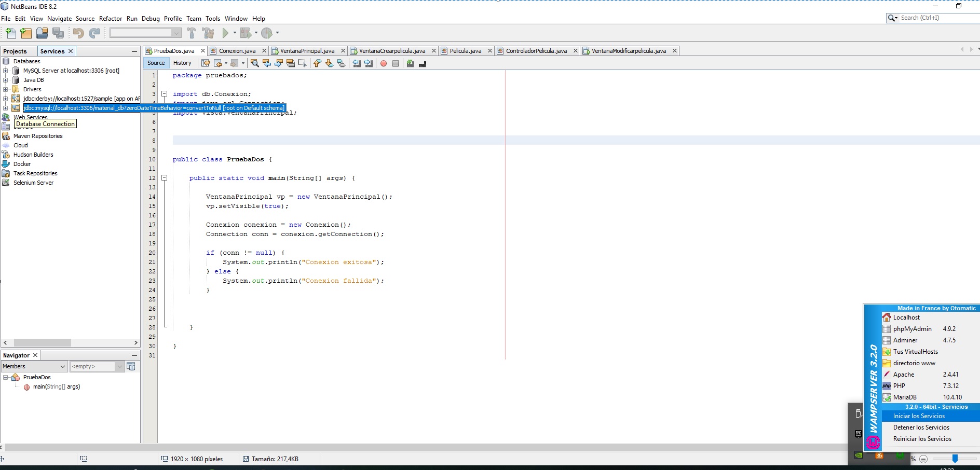This screenshot has height=470, width=980.
Task: Click Reiniciar los Servicios in Wampserver menu
Action: point(930,439)
